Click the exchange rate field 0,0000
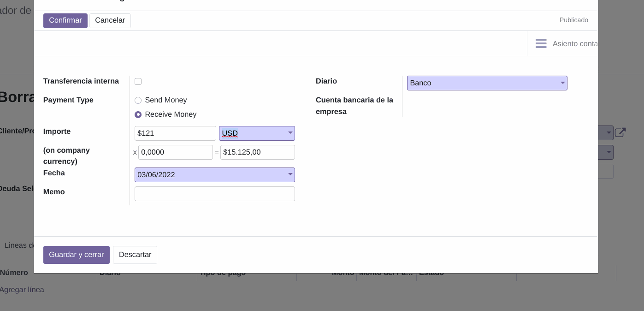The width and height of the screenshot is (644, 311). tap(176, 152)
